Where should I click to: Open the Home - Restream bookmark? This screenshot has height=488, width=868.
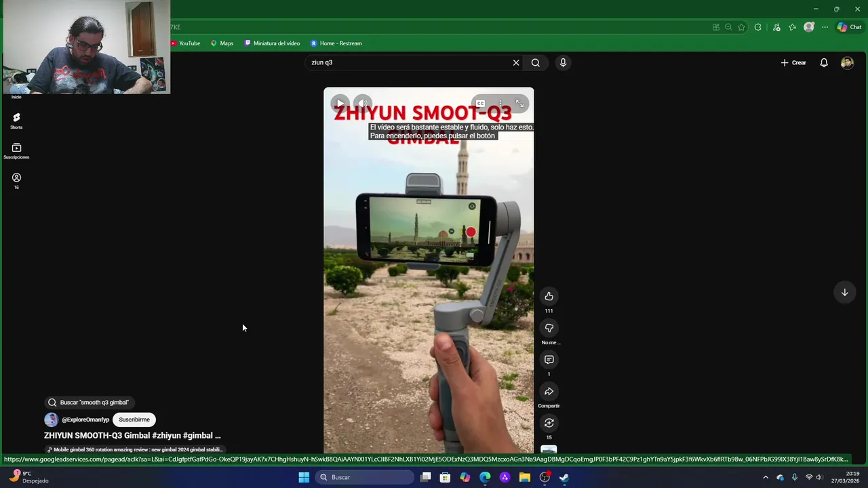pos(336,43)
